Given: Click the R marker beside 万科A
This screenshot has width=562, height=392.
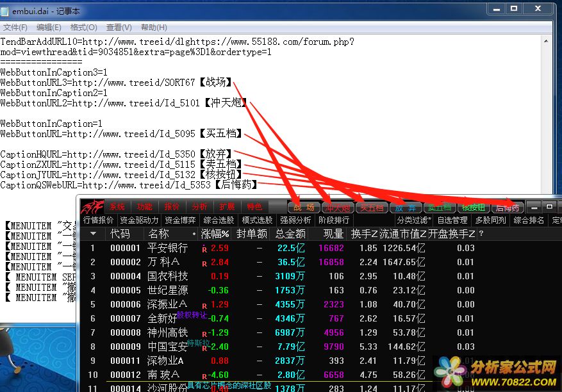Looking at the screenshot, I should point(204,264).
